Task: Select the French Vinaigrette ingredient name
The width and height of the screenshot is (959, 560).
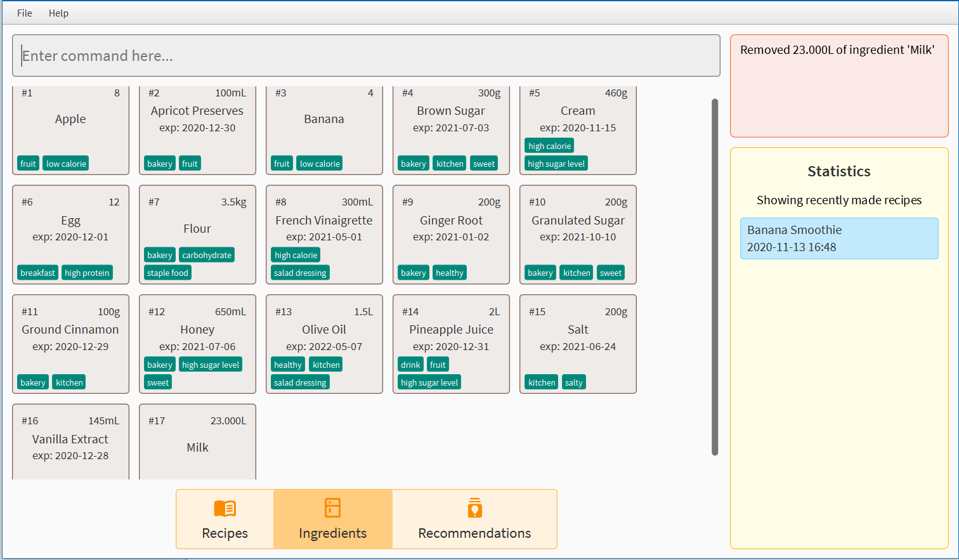Action: tap(324, 220)
